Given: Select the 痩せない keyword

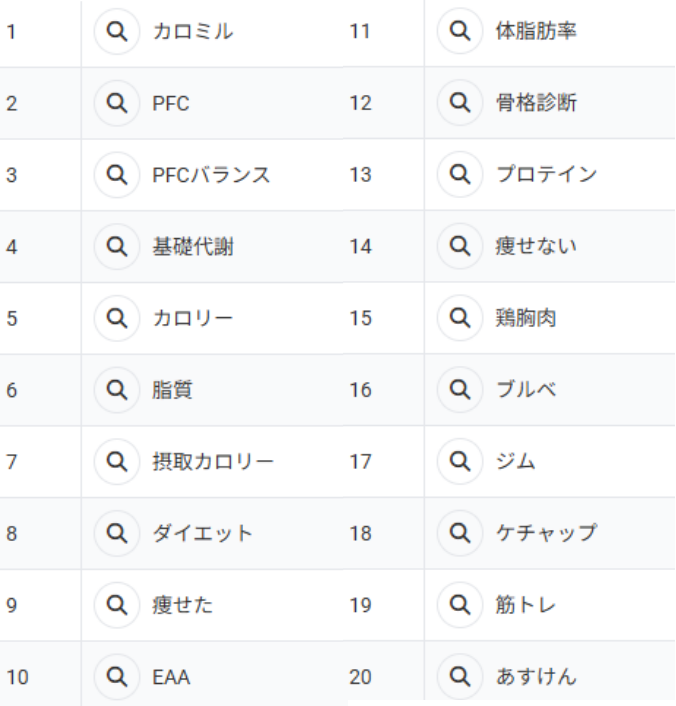Looking at the screenshot, I should pyautogui.click(x=536, y=247).
